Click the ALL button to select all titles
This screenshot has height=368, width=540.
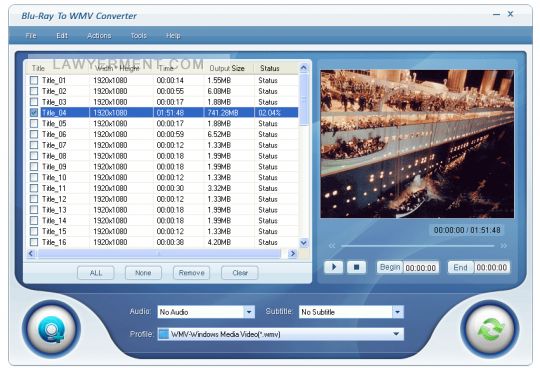[96, 273]
